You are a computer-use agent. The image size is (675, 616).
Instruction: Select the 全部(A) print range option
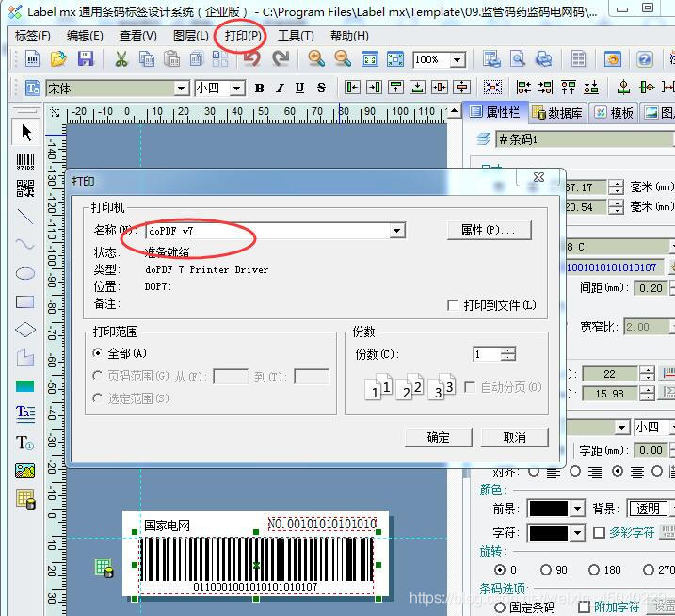[x=97, y=353]
